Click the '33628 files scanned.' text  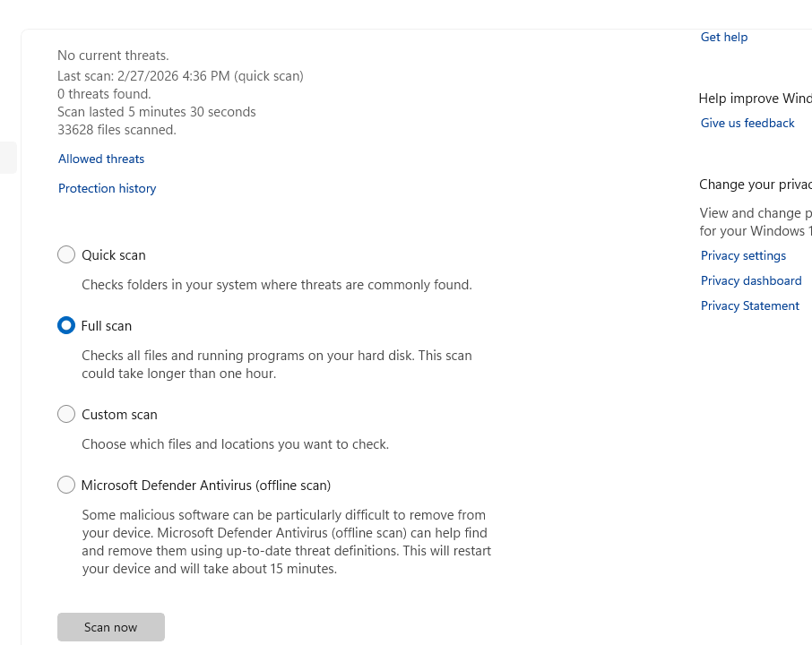(x=117, y=130)
